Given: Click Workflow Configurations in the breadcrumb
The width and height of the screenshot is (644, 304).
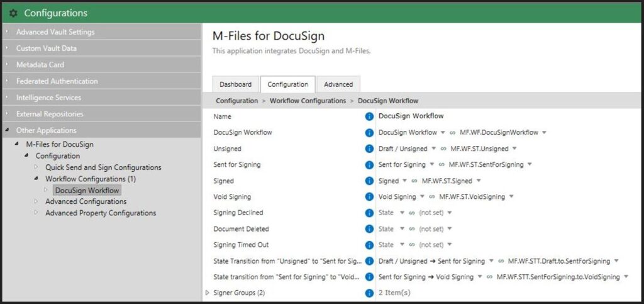Looking at the screenshot, I should 308,101.
